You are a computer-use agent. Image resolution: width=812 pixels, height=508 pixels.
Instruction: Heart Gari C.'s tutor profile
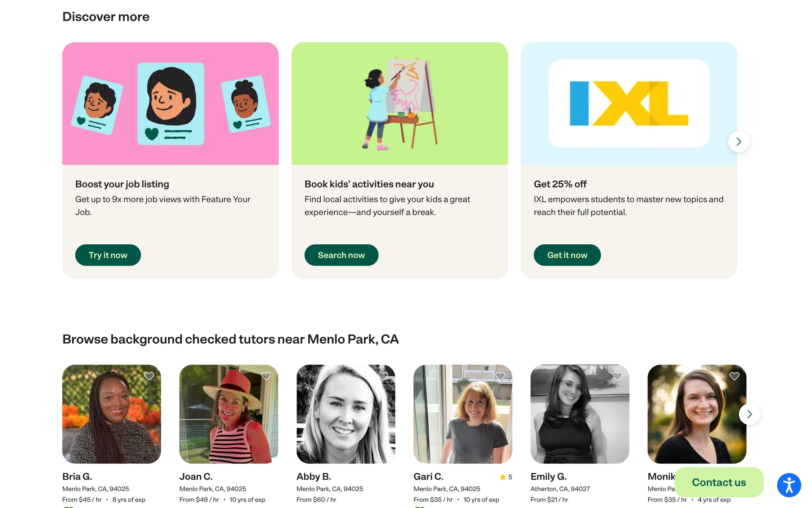500,376
